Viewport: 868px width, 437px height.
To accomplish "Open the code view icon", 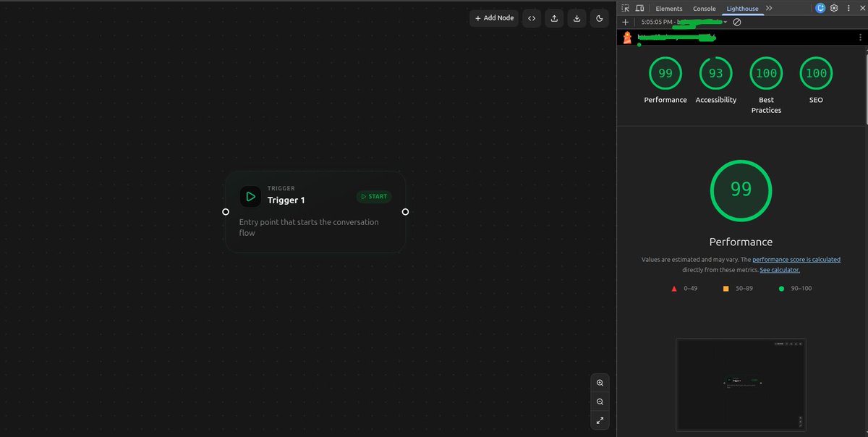I will click(x=532, y=18).
